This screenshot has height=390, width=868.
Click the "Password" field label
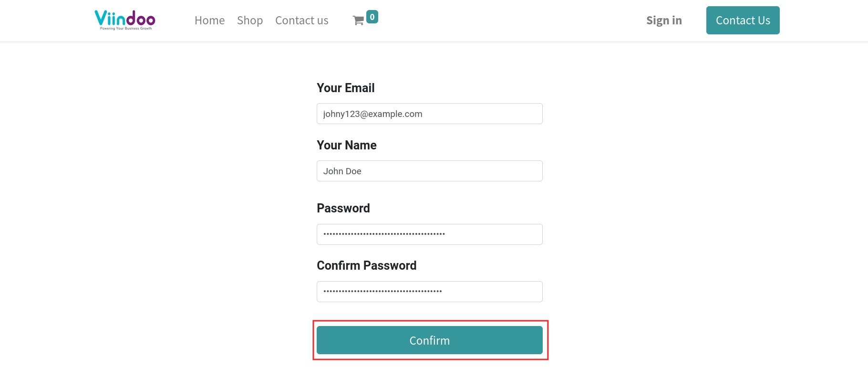[x=343, y=208]
